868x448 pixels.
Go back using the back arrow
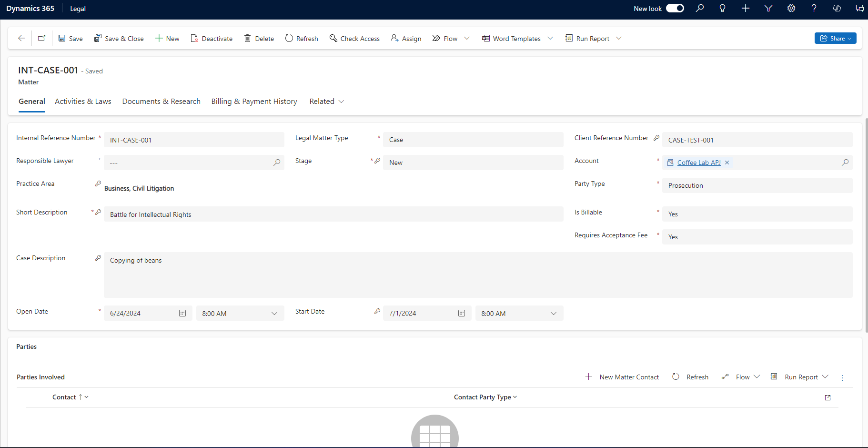tap(21, 39)
